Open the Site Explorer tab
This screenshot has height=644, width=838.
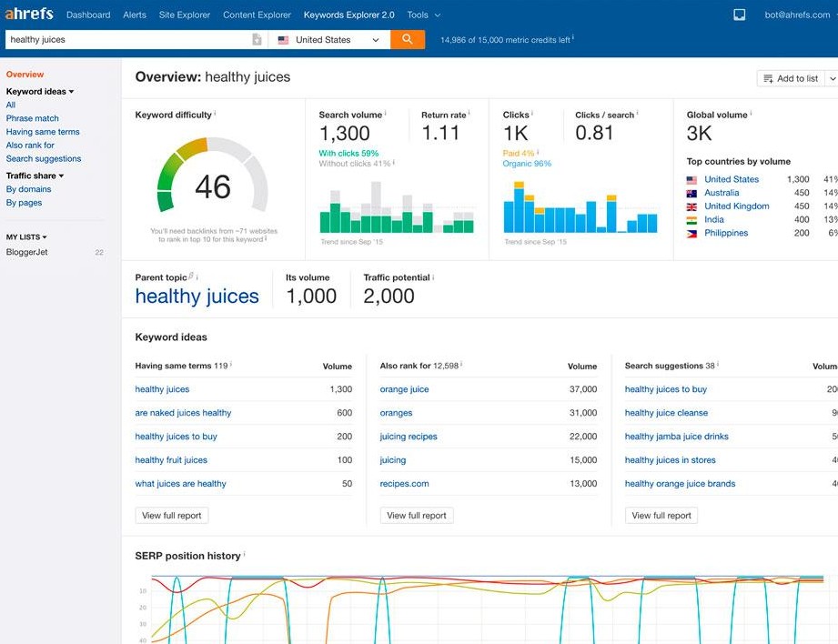click(x=185, y=15)
